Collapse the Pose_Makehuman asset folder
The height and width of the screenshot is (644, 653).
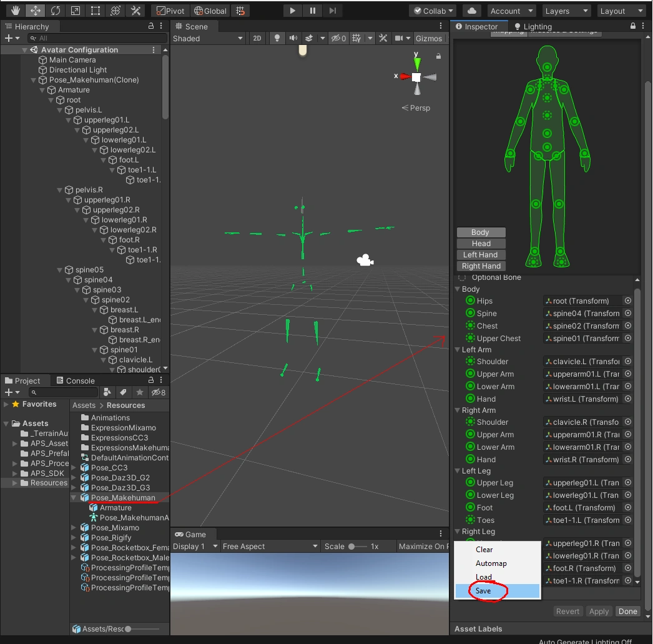[x=74, y=498]
